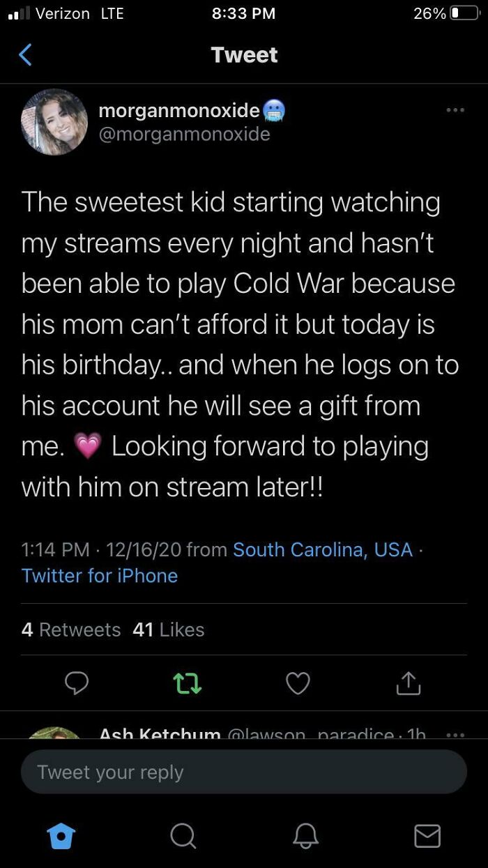Expand @morganmonoxide's profile by tapping the handle
The height and width of the screenshot is (868, 488).
pyautogui.click(x=185, y=134)
